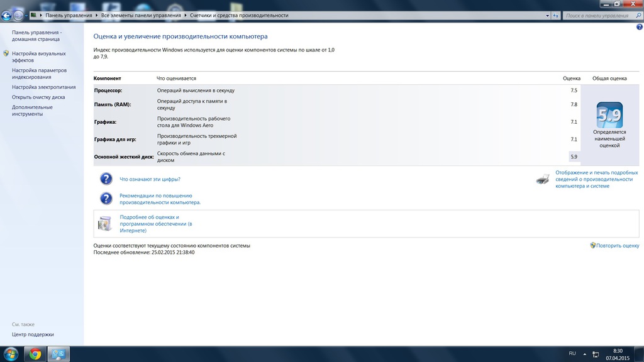Click the RAM score value 7.8
Screen dimensions: 644x362
point(574,104)
